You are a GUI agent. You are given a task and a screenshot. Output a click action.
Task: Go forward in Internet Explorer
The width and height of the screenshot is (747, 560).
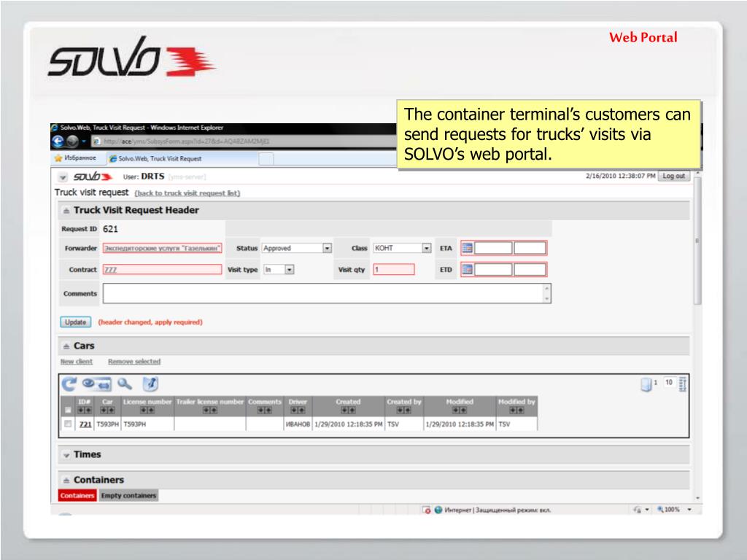[72, 141]
